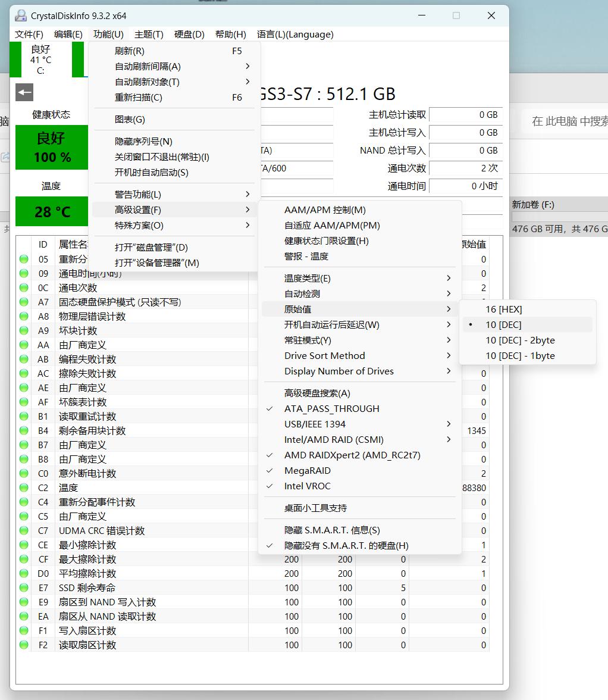This screenshot has width=608, height=700.
Task: Select the 16 [HEX] raw value format
Action: coord(503,309)
